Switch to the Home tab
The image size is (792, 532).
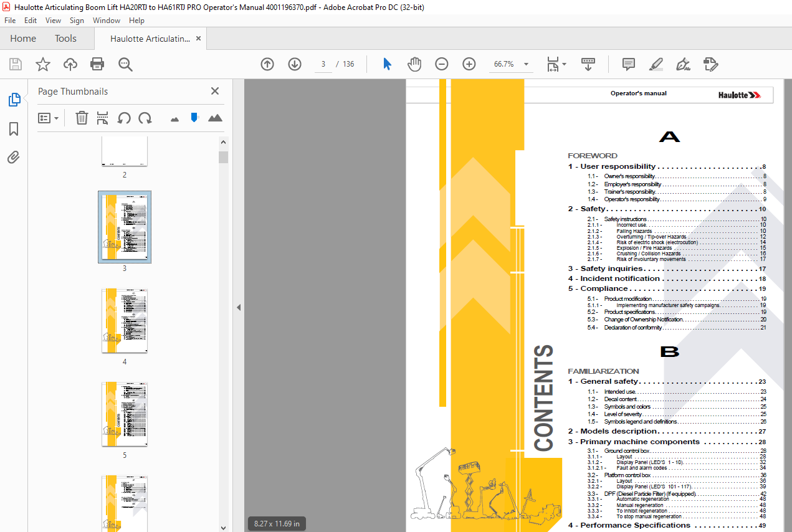tap(23, 39)
